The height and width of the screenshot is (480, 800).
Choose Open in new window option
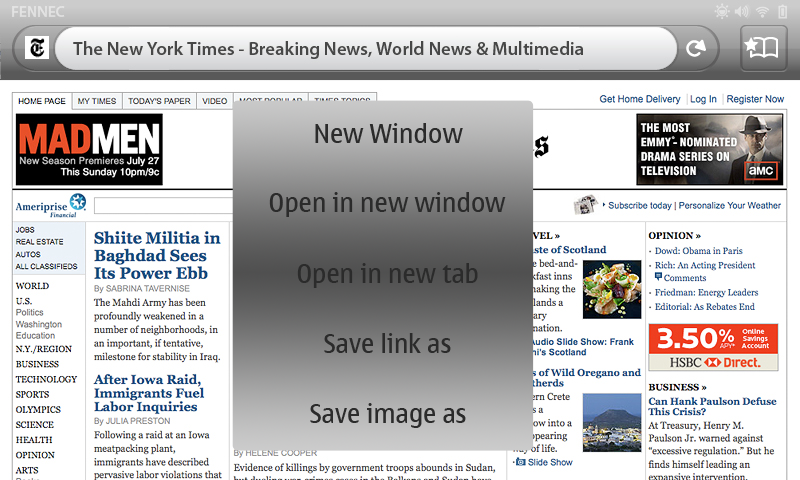pos(387,204)
